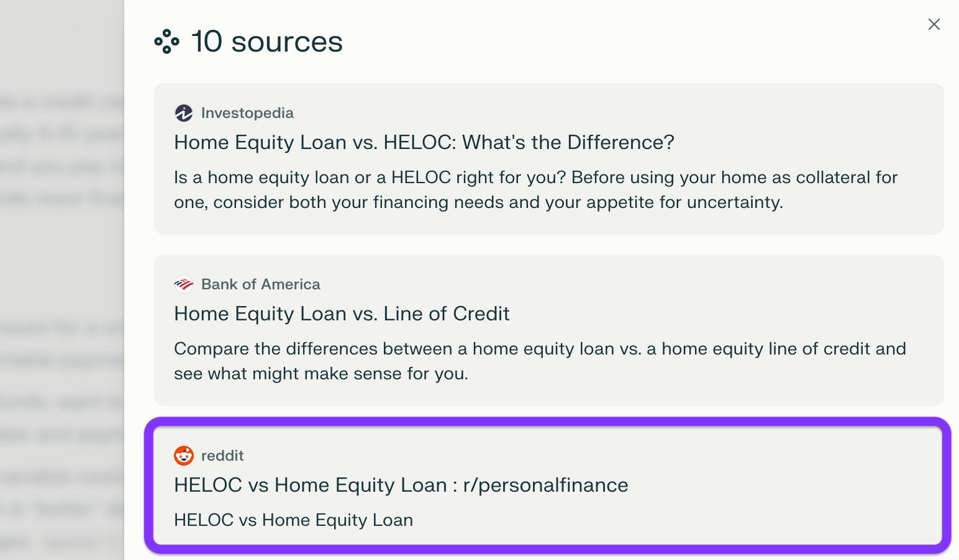The height and width of the screenshot is (560, 959).
Task: Click the reddit mascot icon
Action: [184, 456]
